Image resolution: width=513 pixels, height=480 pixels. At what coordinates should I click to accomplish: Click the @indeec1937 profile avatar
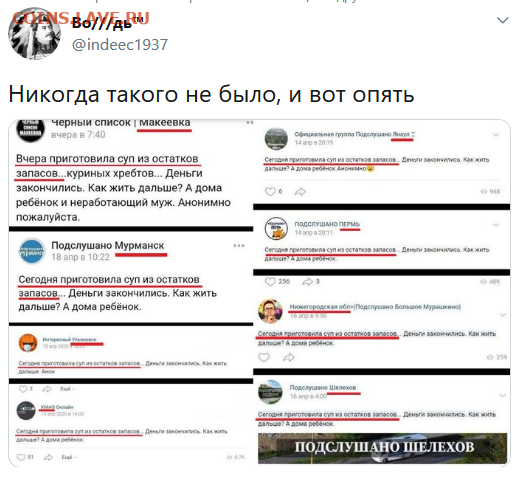pyautogui.click(x=34, y=33)
